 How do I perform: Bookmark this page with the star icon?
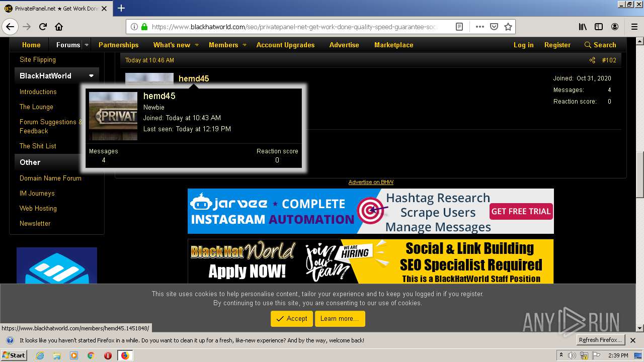[508, 27]
